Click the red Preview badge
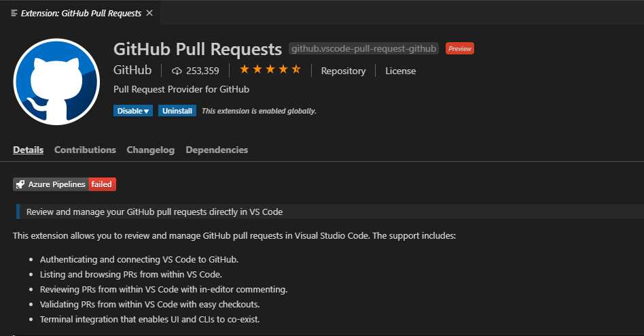Screen dimensions: 644x336 pyautogui.click(x=460, y=48)
